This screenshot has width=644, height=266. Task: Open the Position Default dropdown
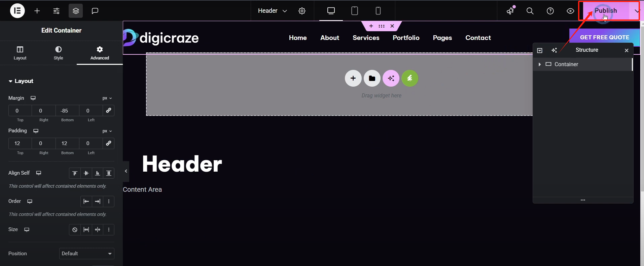click(x=87, y=254)
